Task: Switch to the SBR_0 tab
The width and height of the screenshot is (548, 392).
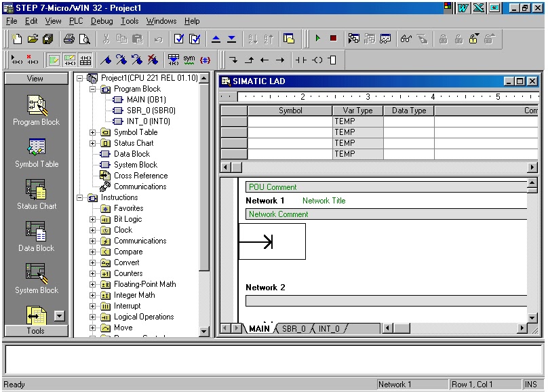Action: point(294,329)
